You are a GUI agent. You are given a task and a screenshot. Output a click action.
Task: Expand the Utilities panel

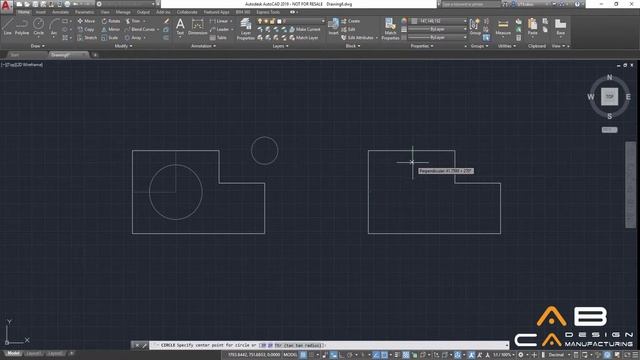pos(507,46)
